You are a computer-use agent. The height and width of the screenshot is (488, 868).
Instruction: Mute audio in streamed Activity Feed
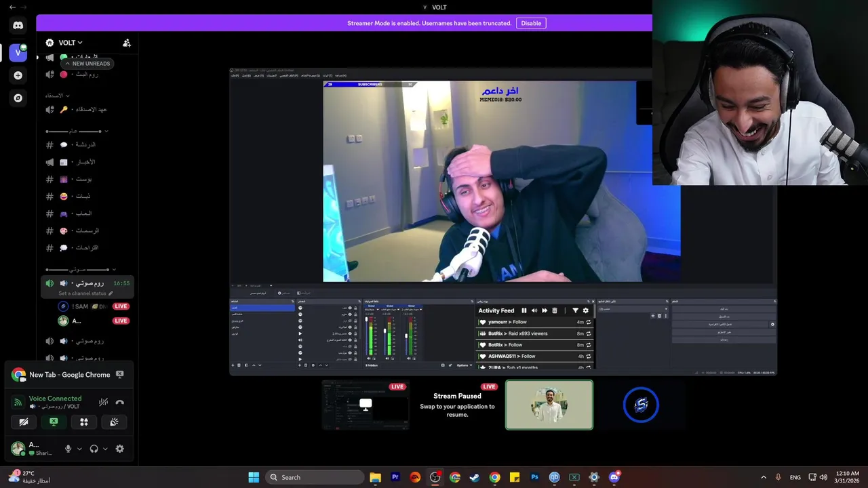(534, 310)
